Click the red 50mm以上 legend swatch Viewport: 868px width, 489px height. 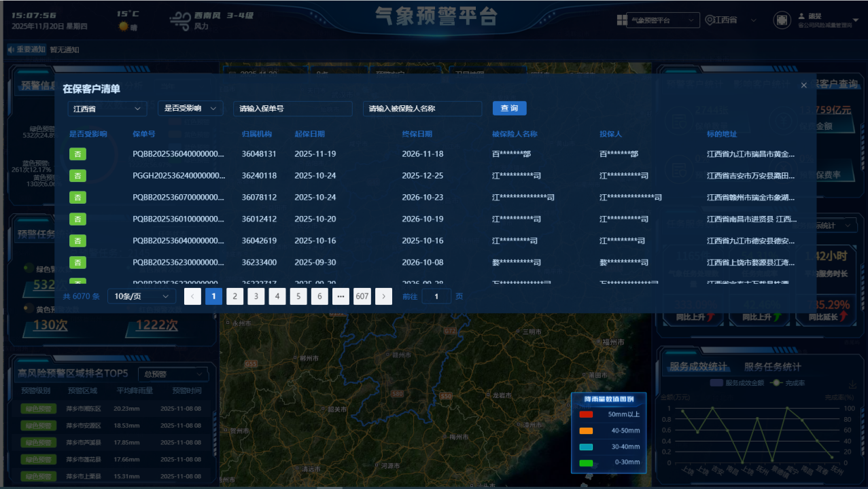click(586, 414)
